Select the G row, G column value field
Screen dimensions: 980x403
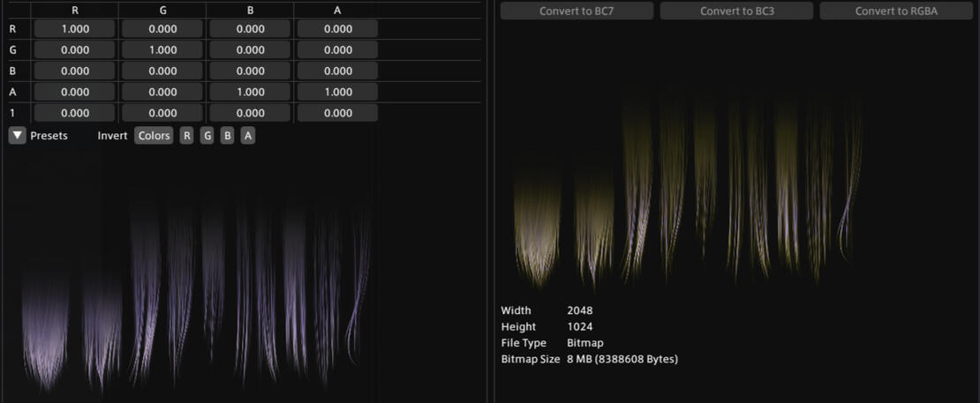pyautogui.click(x=162, y=50)
